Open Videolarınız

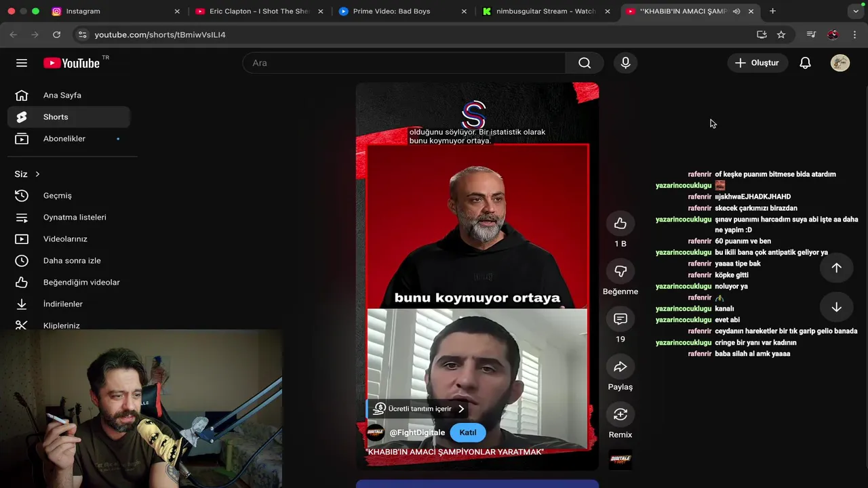69,239
